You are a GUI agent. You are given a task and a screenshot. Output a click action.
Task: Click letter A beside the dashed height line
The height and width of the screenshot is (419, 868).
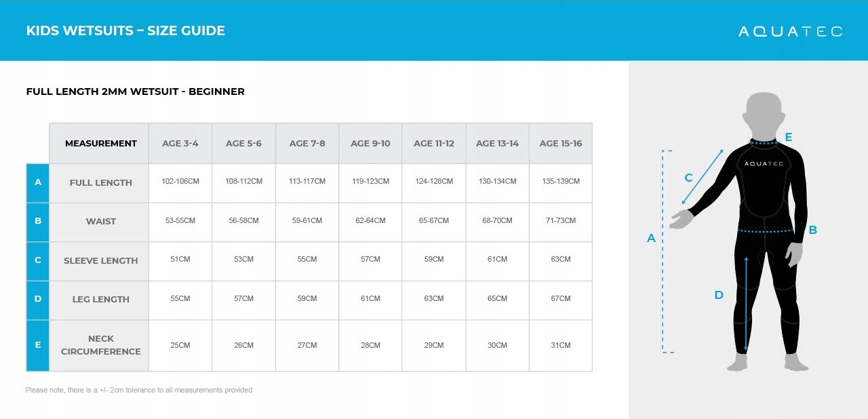pos(651,238)
